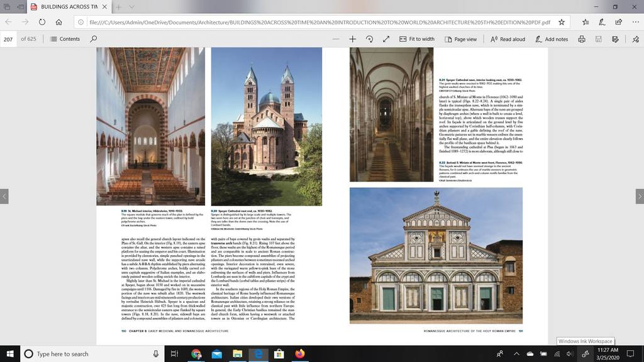Click the browser forward arrow
This screenshot has width=644, height=362.
[25, 22]
